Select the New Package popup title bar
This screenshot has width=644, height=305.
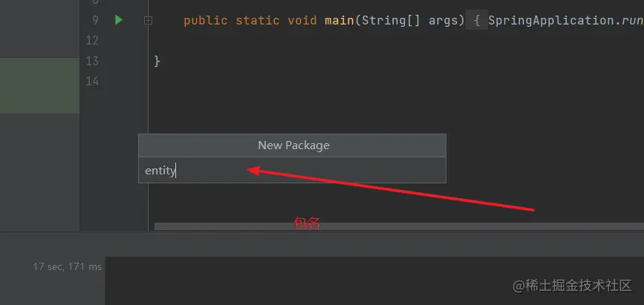(292, 145)
